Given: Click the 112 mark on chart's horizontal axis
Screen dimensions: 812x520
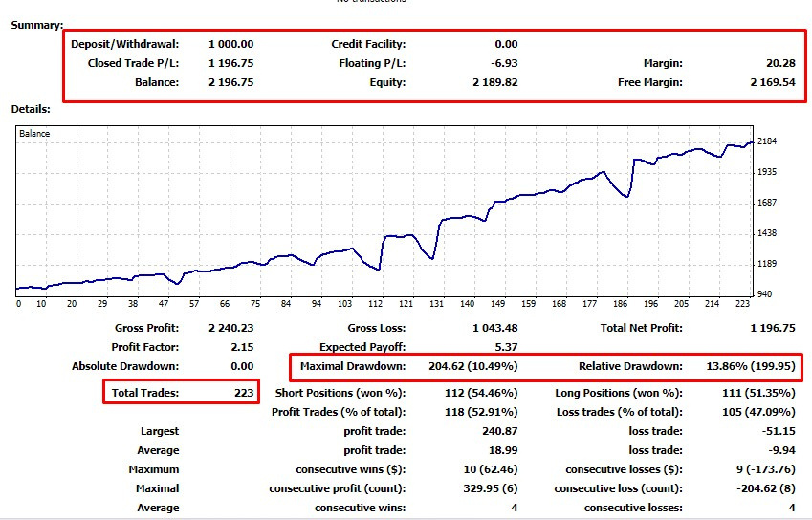Looking at the screenshot, I should tap(376, 304).
